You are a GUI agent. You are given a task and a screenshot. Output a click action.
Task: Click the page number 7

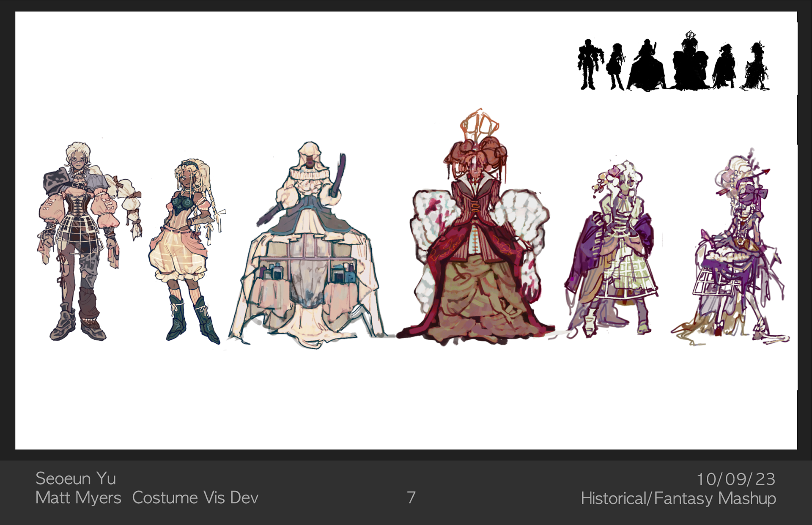pos(411,498)
